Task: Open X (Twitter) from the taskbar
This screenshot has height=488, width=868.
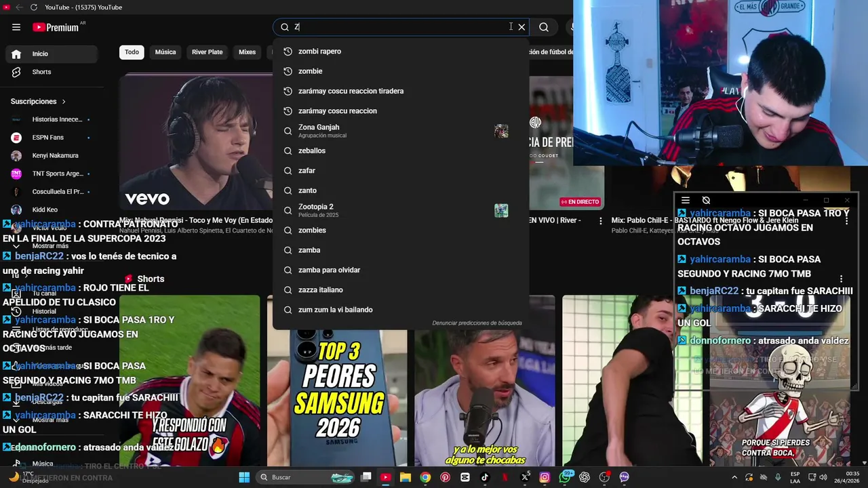Action: click(525, 477)
